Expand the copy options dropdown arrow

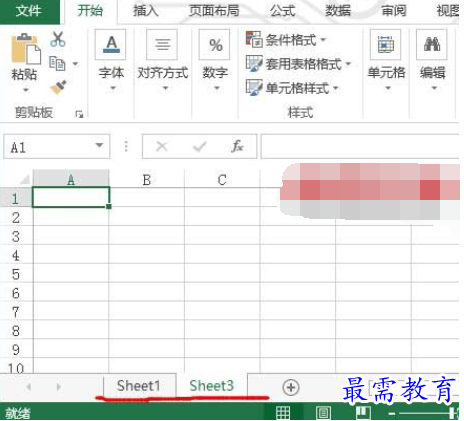(x=75, y=64)
